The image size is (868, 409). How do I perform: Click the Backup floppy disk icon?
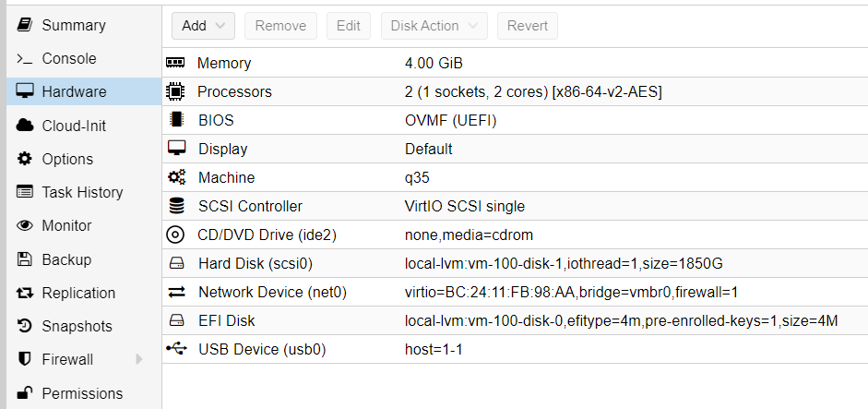tap(24, 259)
